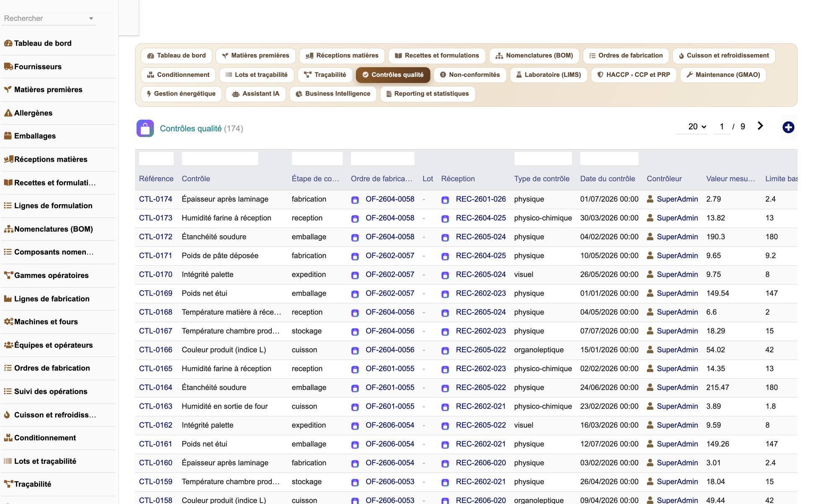Click the 'Intégrité palette' cell in CTL-0170 row
Screen dimensions: 815x504
(x=207, y=275)
